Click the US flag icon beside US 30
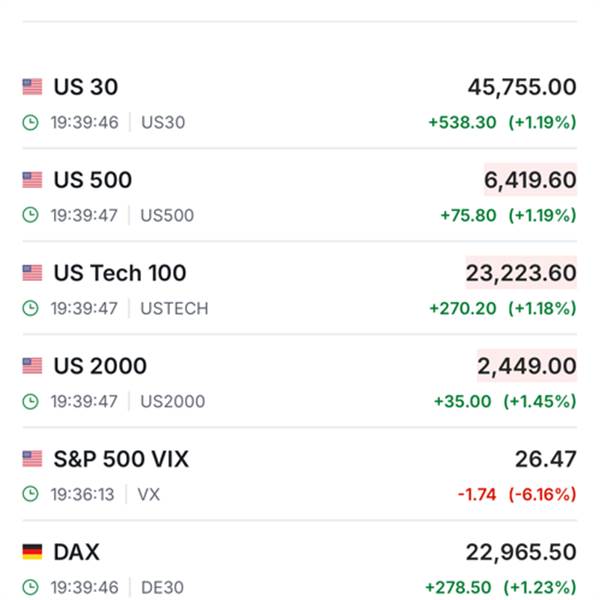600x600 pixels. tap(32, 87)
